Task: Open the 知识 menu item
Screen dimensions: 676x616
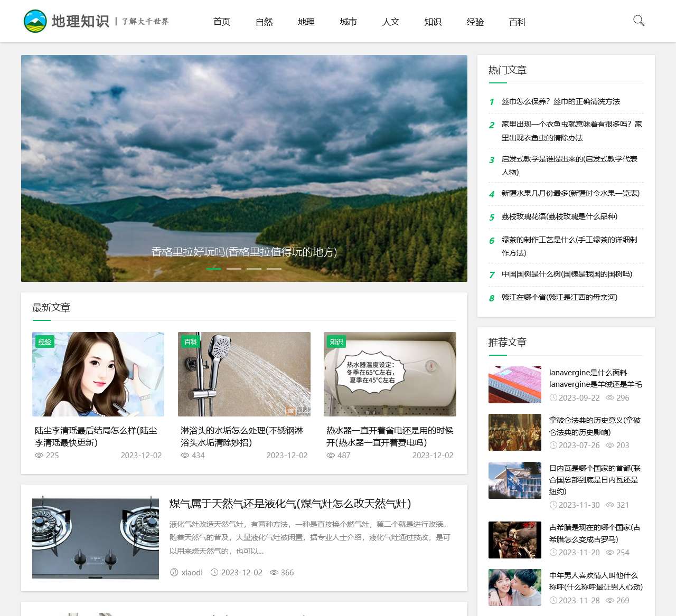Action: pos(433,22)
